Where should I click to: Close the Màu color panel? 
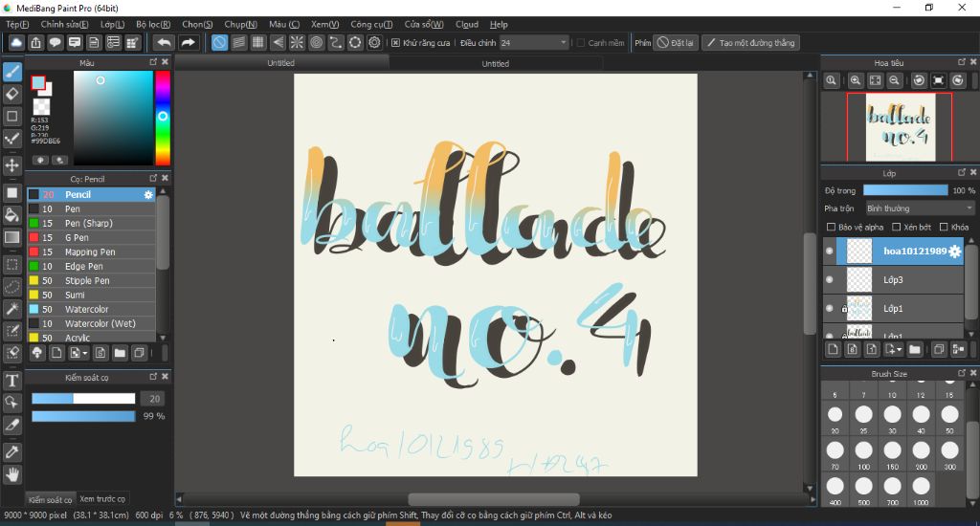165,62
